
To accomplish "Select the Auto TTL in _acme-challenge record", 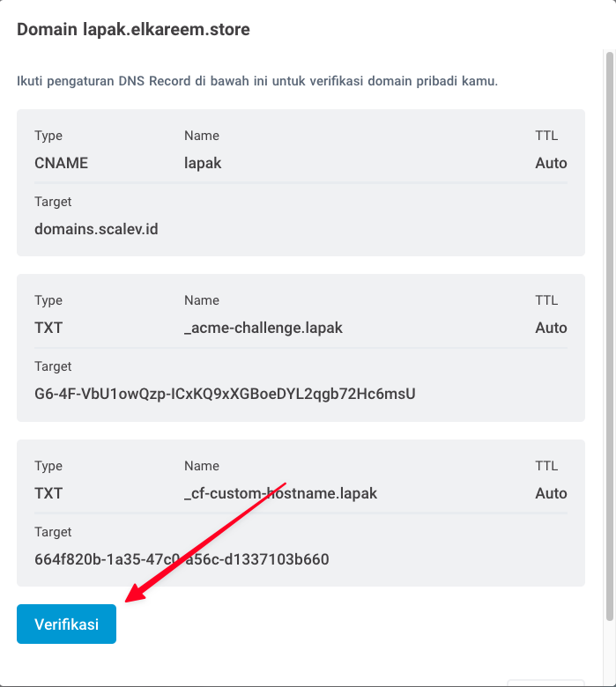I will coord(551,328).
